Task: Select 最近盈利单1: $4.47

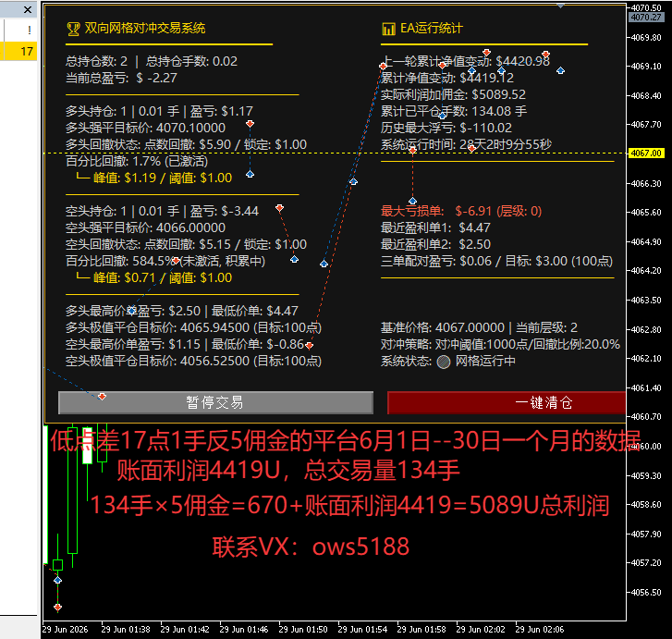Action: pos(436,227)
